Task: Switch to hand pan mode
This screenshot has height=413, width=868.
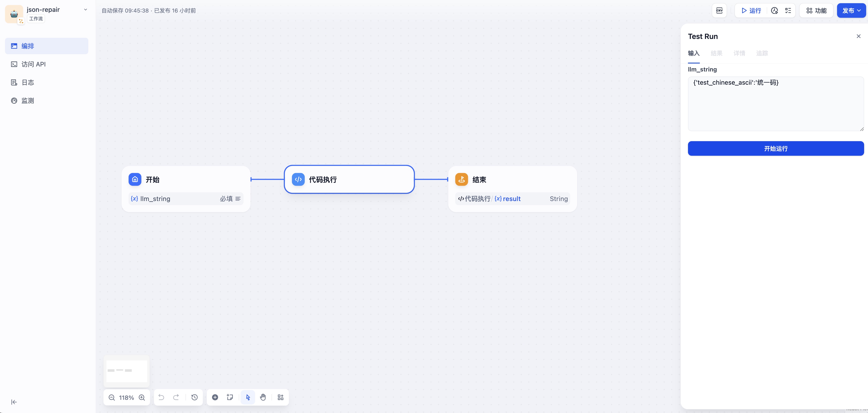Action: click(x=263, y=397)
